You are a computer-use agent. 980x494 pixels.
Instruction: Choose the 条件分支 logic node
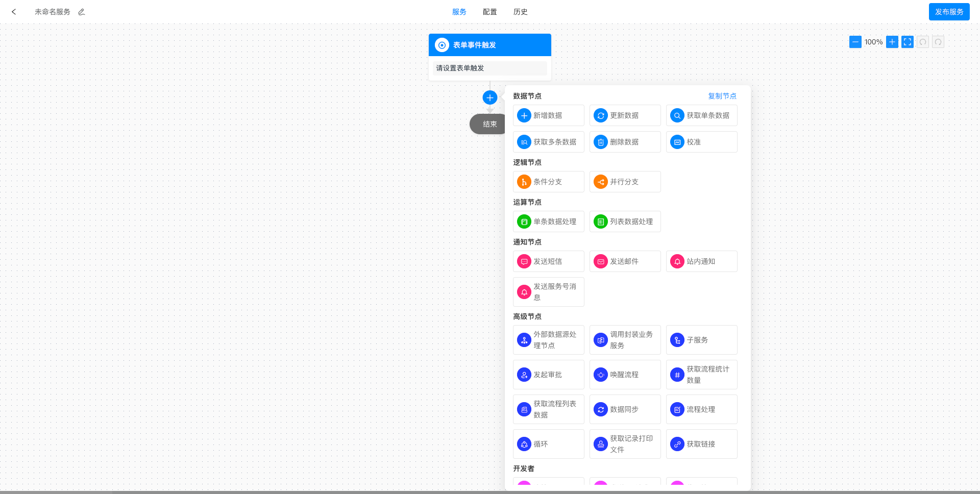pyautogui.click(x=548, y=182)
